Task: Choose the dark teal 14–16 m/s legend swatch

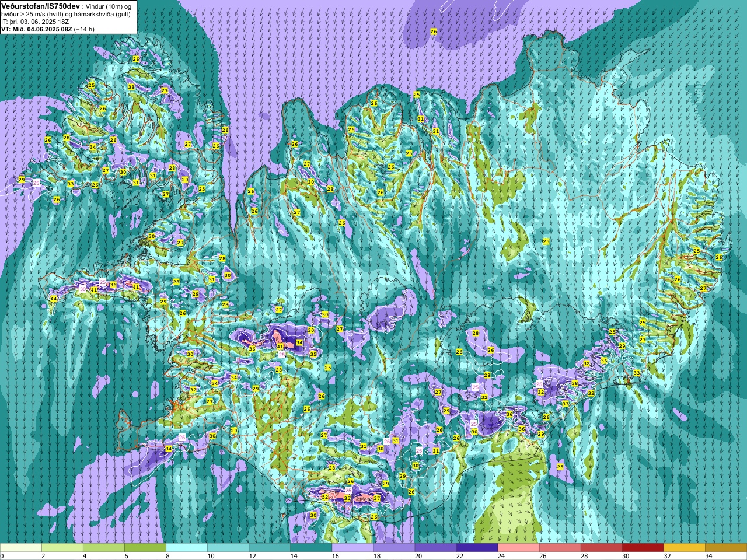Action: coord(311,548)
